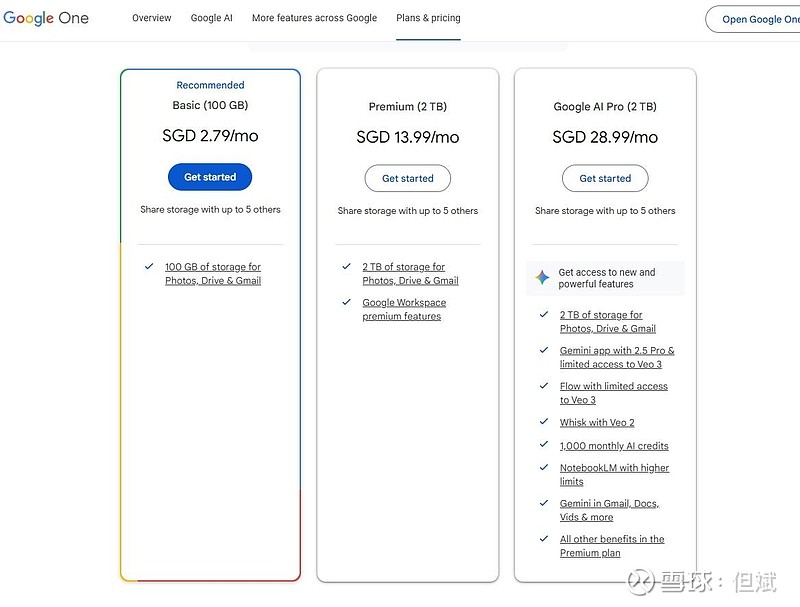Click the checkmark beside 100 GB of storage
This screenshot has height=607, width=800.
pos(149,266)
